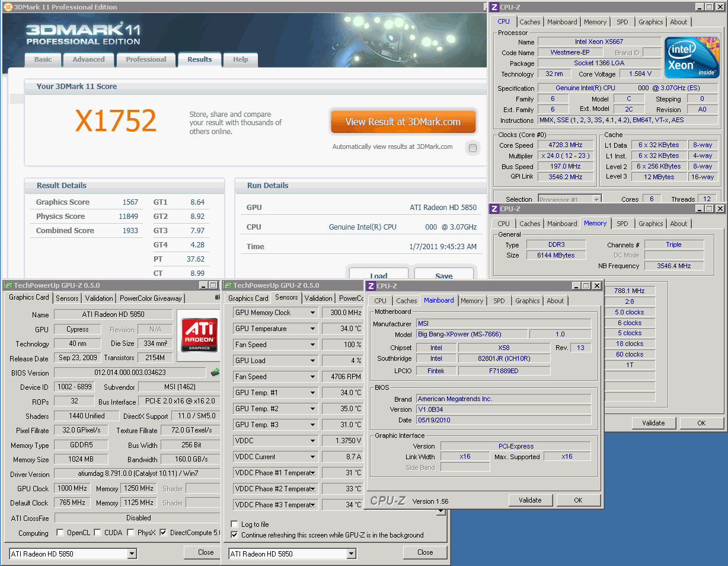Viewport: 728px width, 566px height.
Task: Click title bar icon of GPU-Z Sensors window
Action: pyautogui.click(x=228, y=285)
